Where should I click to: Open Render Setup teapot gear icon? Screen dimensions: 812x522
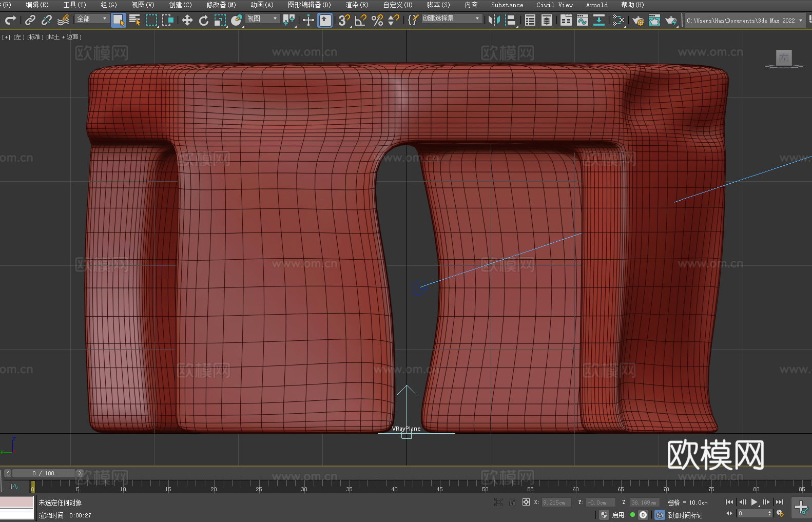(x=638, y=20)
